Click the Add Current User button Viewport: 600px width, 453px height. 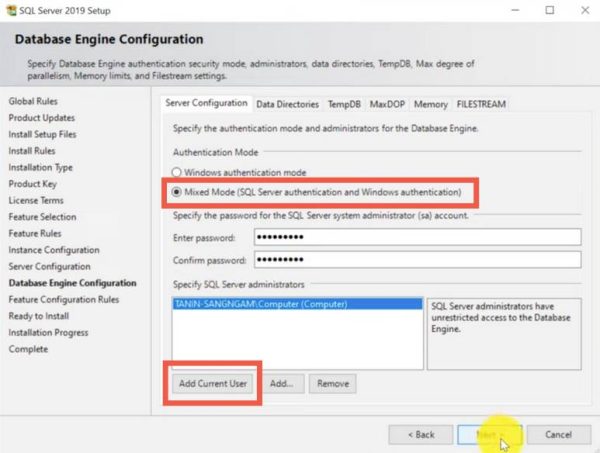[x=213, y=383]
